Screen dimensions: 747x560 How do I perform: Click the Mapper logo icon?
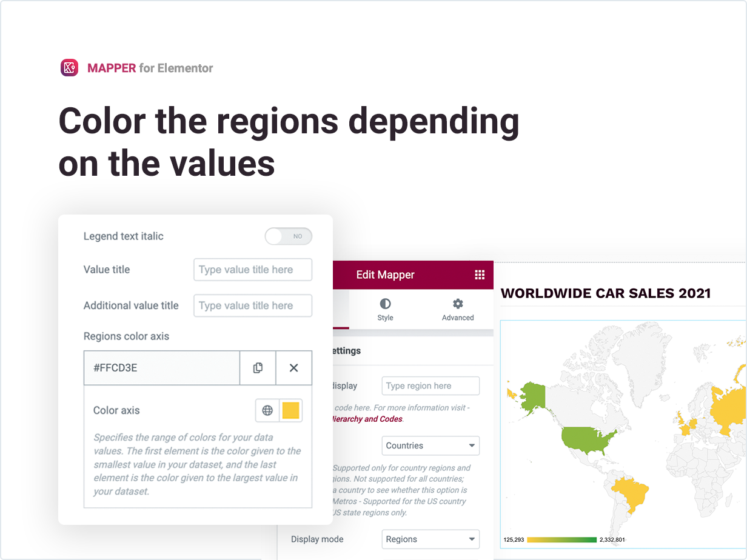click(69, 67)
